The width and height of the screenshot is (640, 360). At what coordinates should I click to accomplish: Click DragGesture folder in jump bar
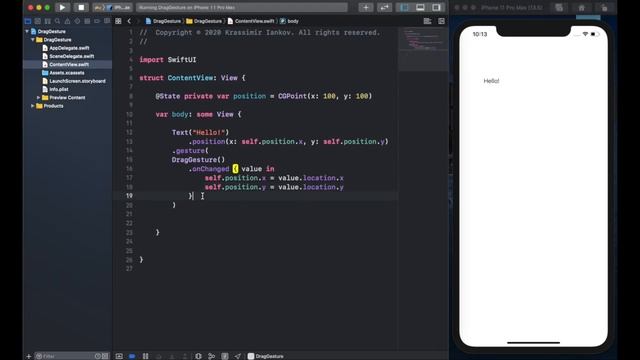coord(204,21)
